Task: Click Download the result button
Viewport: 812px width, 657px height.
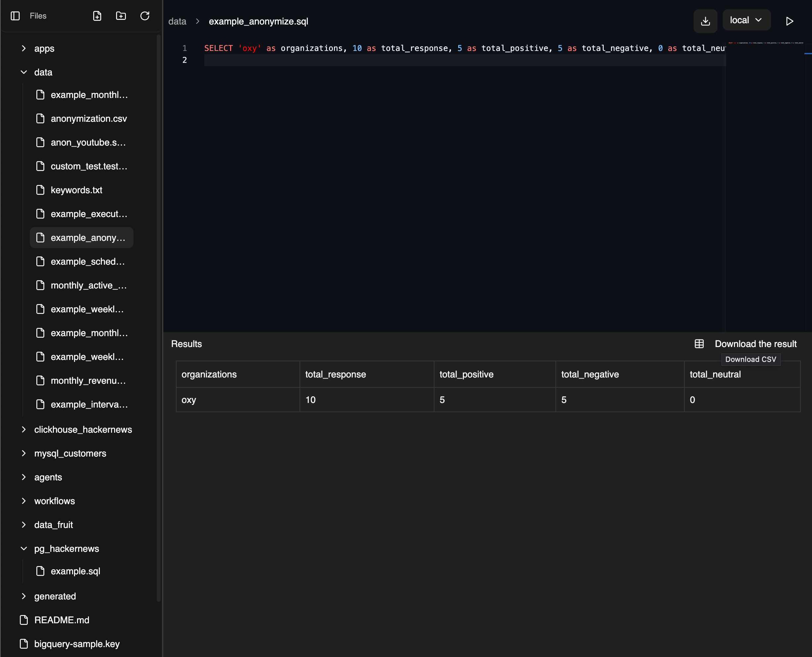Action: click(x=755, y=344)
